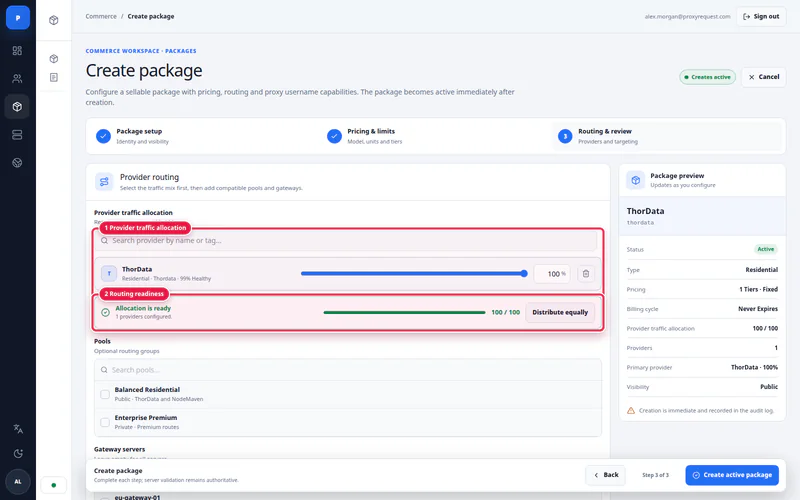Viewport: 800px width, 500px height.
Task: Click the blue P logo in sidebar
Action: (17, 17)
